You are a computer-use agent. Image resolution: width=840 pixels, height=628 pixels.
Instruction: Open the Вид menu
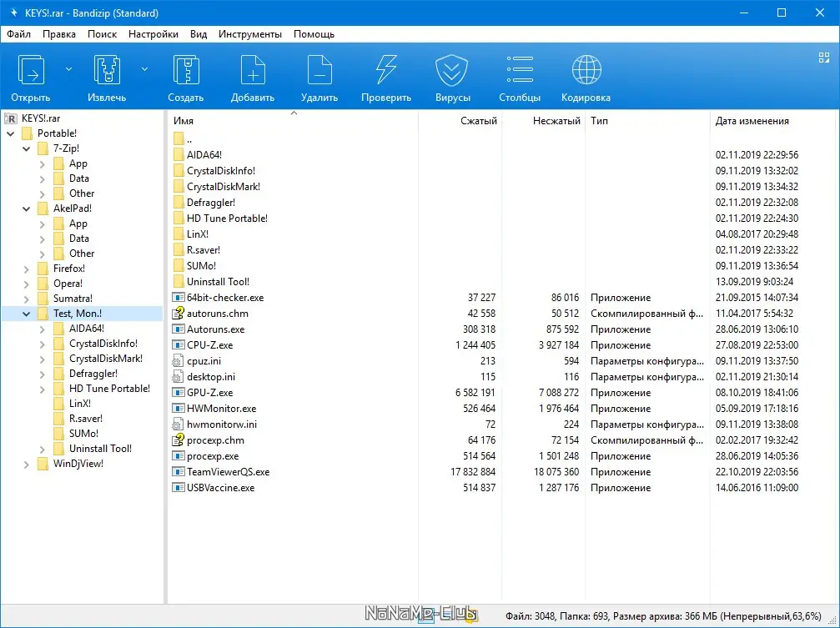(x=199, y=33)
